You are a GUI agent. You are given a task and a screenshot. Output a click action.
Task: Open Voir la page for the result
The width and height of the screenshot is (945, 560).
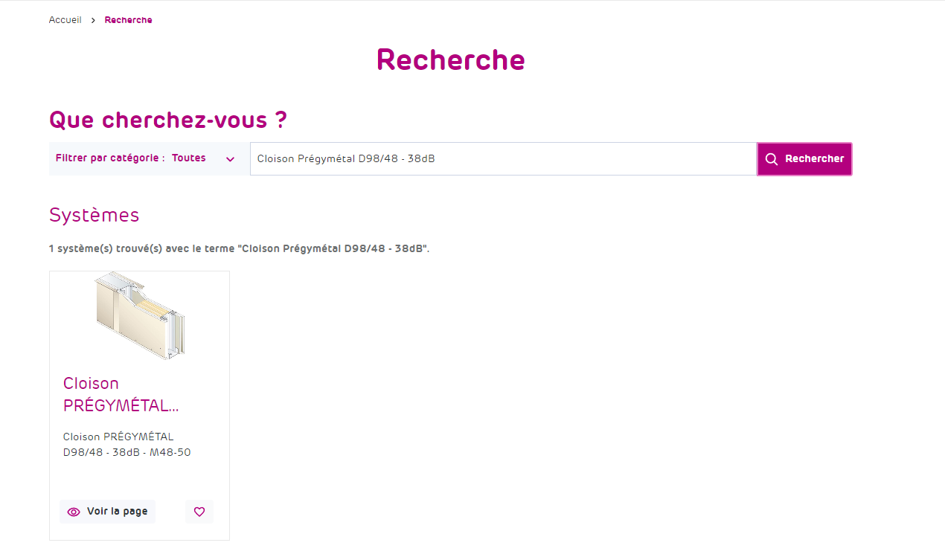117,512
